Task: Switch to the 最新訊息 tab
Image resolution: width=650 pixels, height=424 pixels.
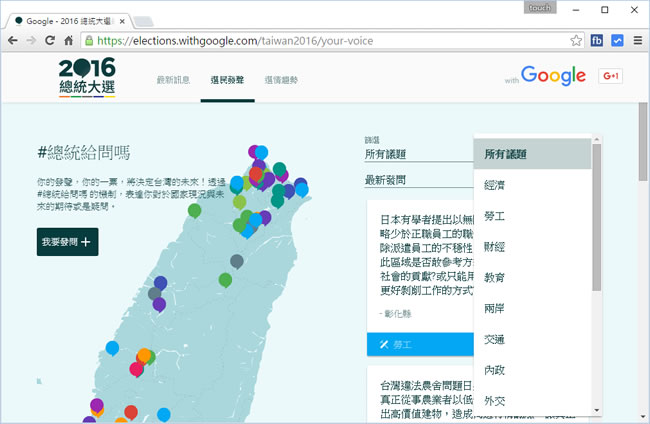Action: coord(173,79)
